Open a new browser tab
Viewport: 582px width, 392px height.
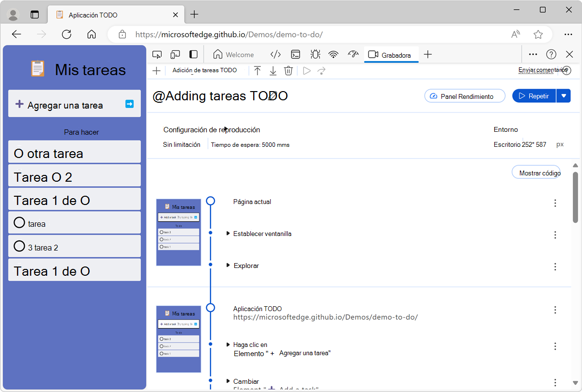click(x=194, y=15)
